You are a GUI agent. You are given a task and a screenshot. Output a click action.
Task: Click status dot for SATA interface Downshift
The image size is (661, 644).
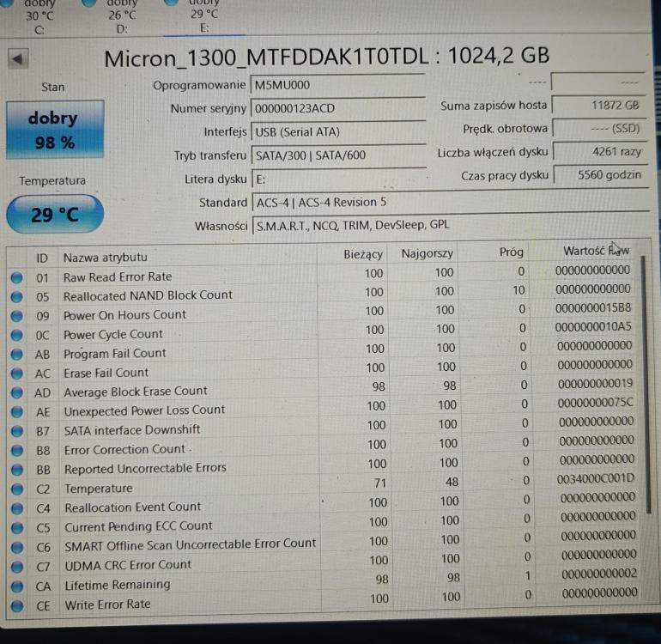(x=17, y=431)
